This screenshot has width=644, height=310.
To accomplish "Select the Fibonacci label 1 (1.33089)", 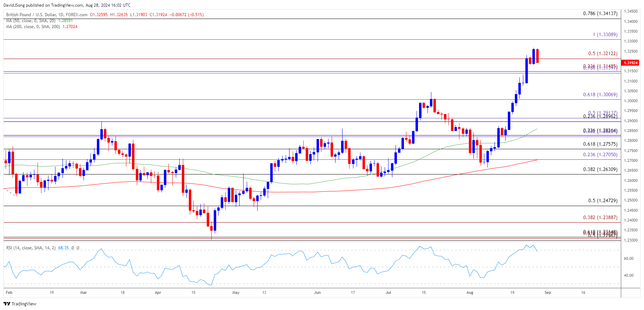I will click(605, 34).
